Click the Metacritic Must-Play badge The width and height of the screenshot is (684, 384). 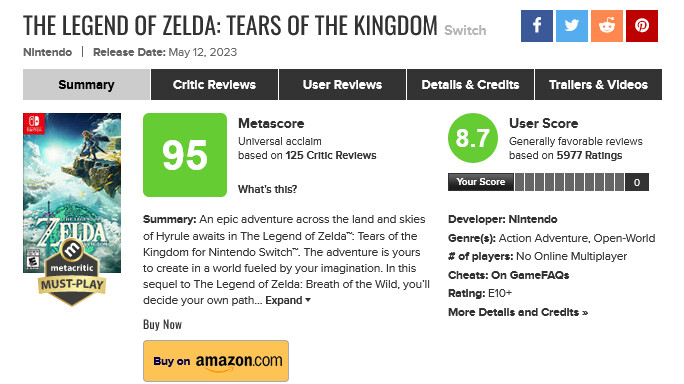(x=72, y=272)
